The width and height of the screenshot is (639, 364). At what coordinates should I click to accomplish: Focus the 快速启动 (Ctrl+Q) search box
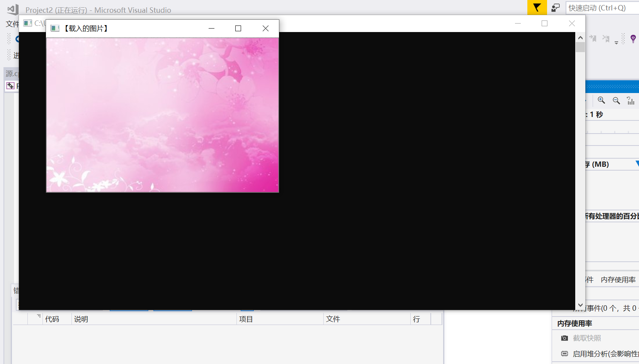pos(602,8)
